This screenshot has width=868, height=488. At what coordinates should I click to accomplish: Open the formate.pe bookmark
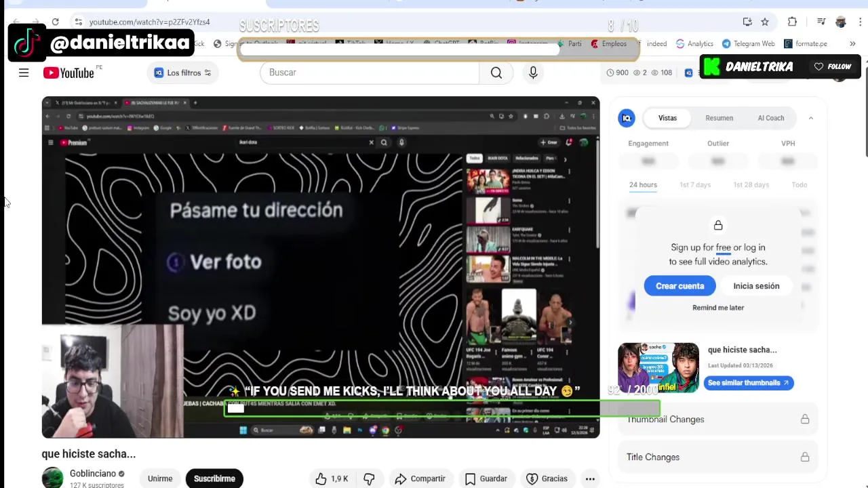tap(806, 43)
